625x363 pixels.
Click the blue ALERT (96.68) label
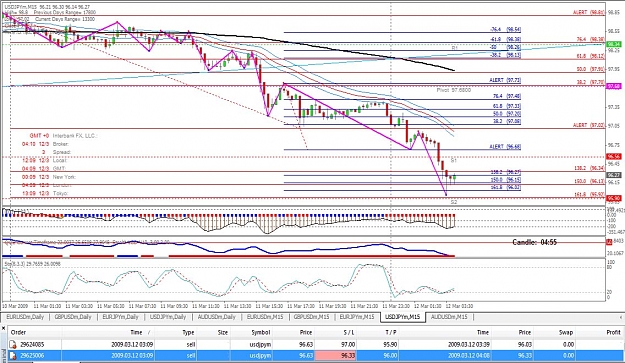505,147
